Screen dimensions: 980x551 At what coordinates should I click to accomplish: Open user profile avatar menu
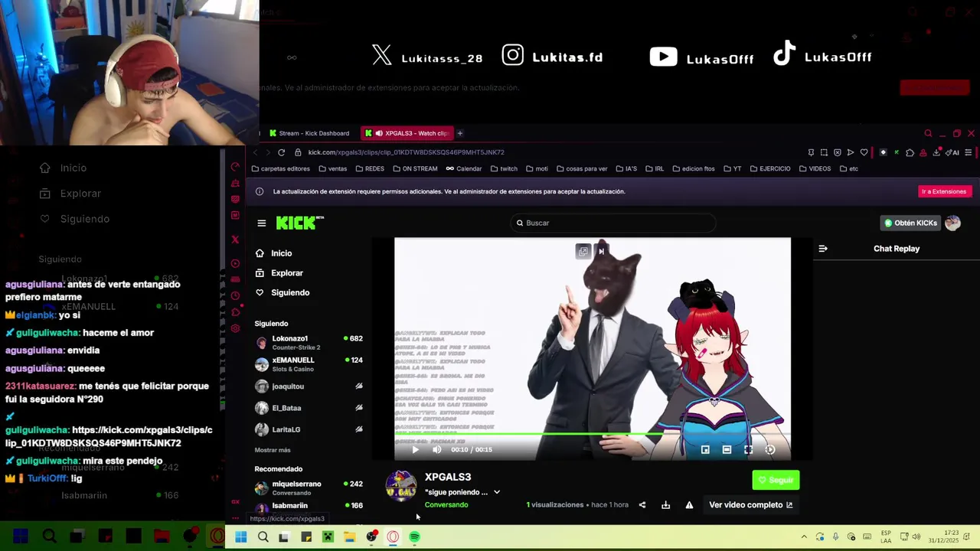(x=953, y=223)
